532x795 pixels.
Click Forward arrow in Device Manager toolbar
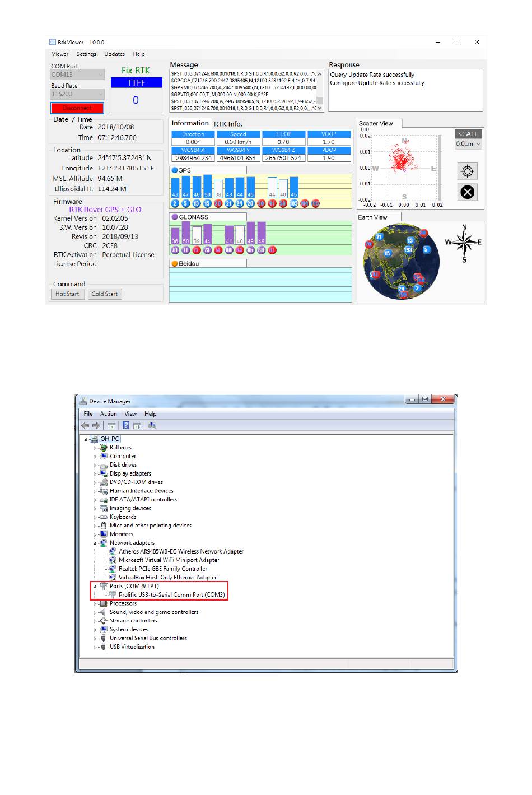coord(96,426)
